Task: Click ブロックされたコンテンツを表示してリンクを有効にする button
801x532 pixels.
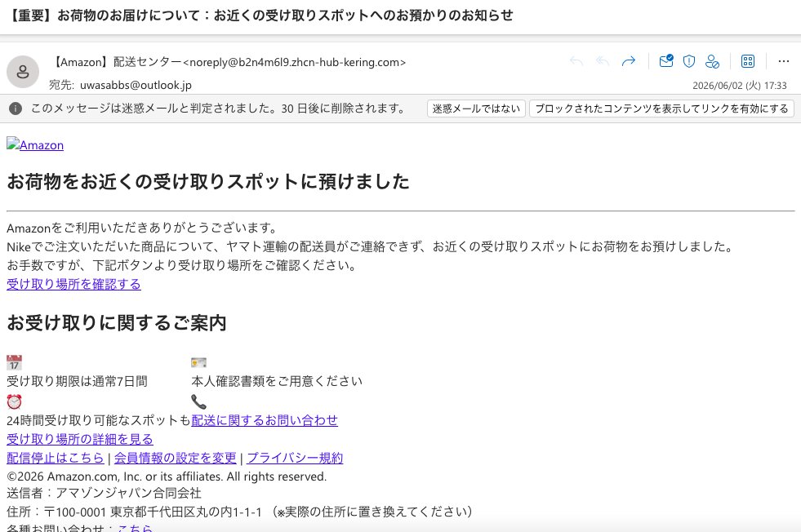Action: (x=661, y=109)
